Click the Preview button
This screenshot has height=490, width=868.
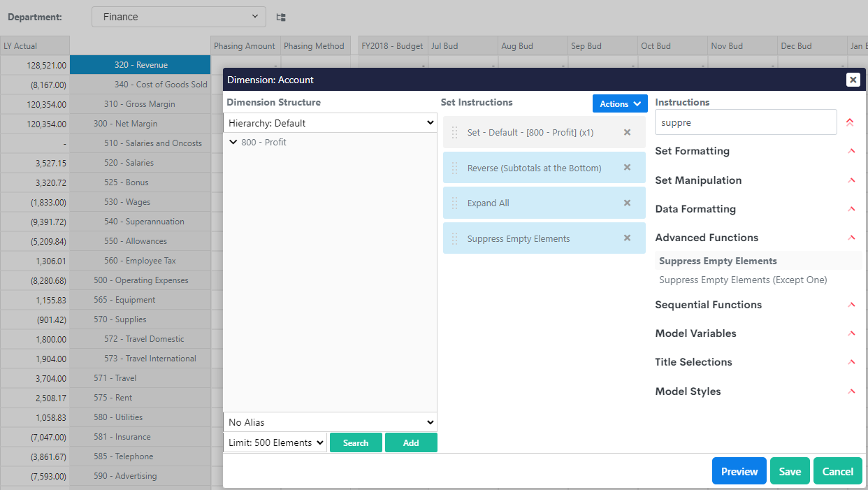click(739, 471)
